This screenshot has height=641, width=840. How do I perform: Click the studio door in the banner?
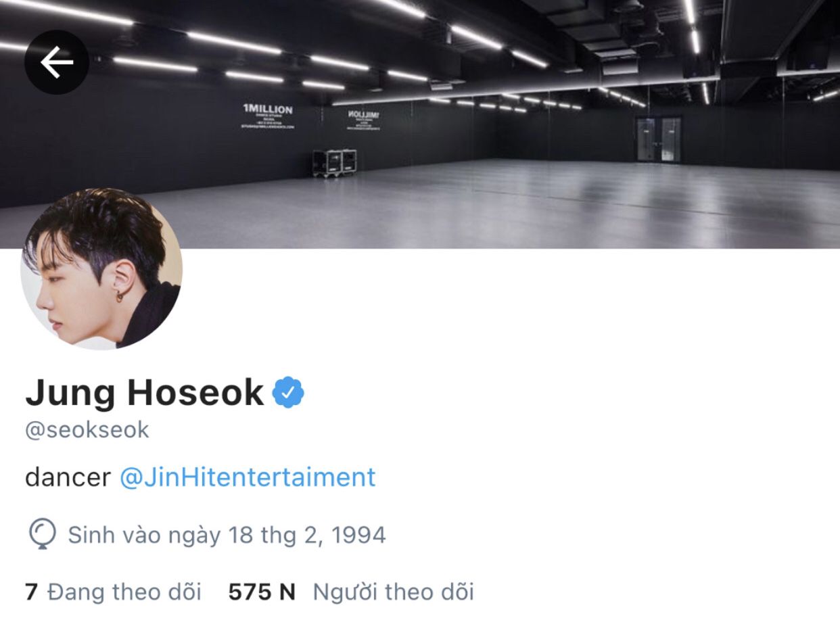click(x=659, y=139)
